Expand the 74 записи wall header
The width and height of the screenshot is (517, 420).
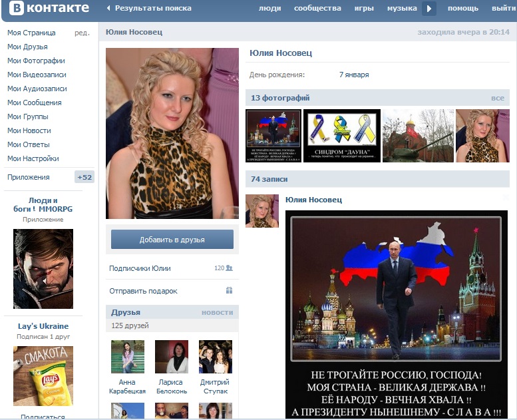tap(269, 179)
